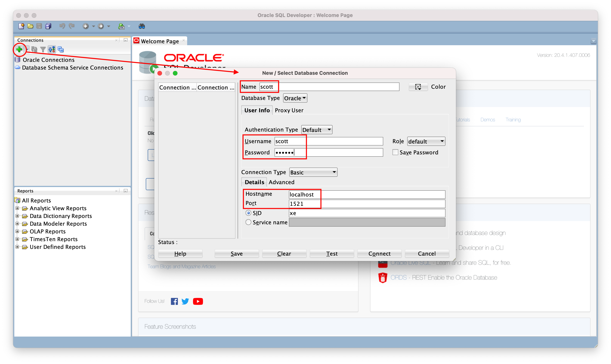Image resolution: width=611 pixels, height=364 pixels.
Task: Open the connection Color picker button
Action: click(x=418, y=87)
